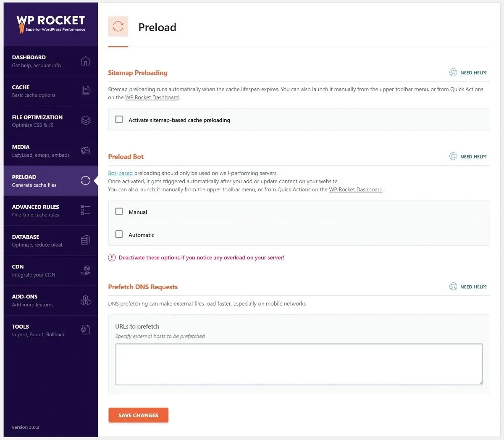This screenshot has width=504, height=440.
Task: Select CDN globe-in-hand icon
Action: tap(85, 270)
